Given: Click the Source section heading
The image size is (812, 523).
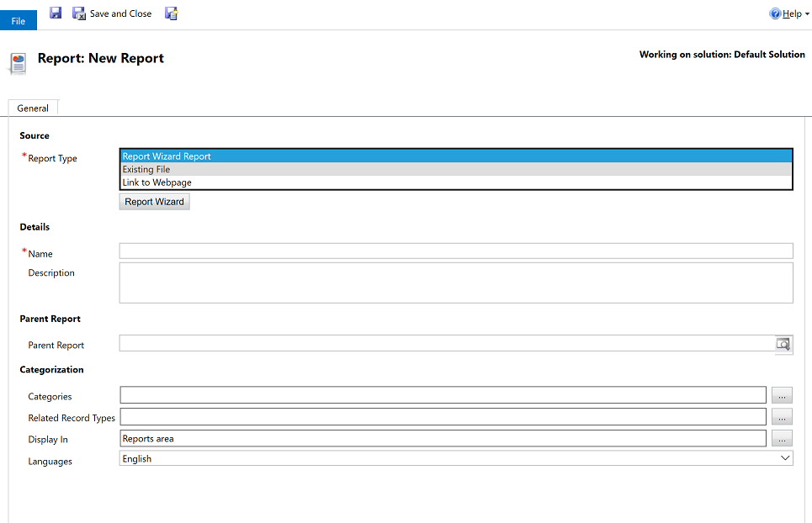Looking at the screenshot, I should 34,135.
